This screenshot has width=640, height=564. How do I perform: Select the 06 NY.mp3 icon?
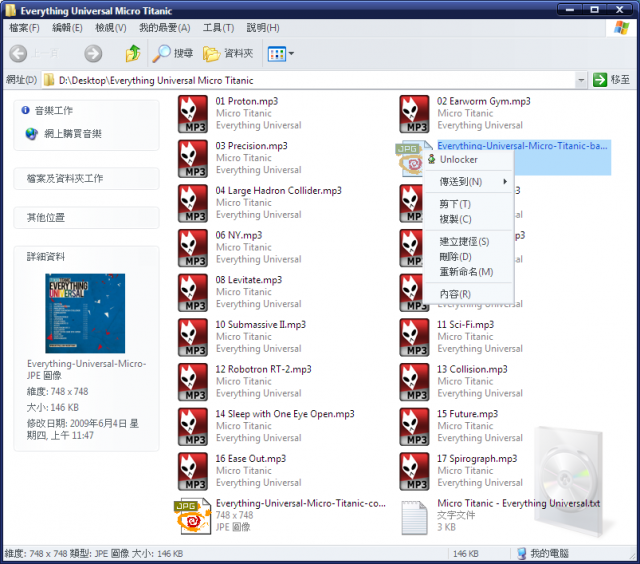193,248
